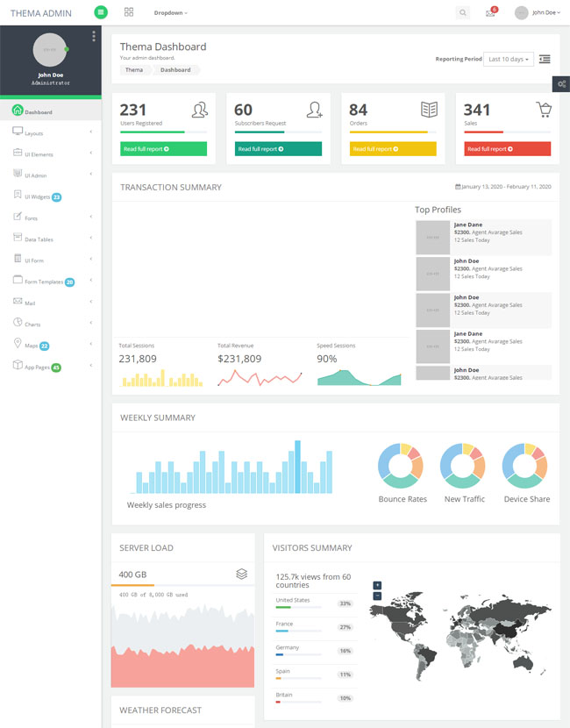Read full report for Users Registered
This screenshot has width=570, height=728.
(x=163, y=149)
